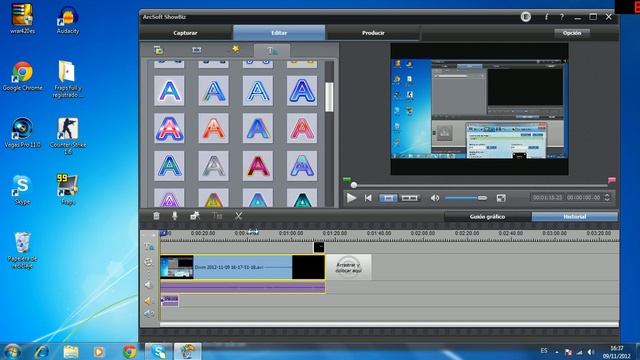
Task: Play the preview video
Action: 351,198
